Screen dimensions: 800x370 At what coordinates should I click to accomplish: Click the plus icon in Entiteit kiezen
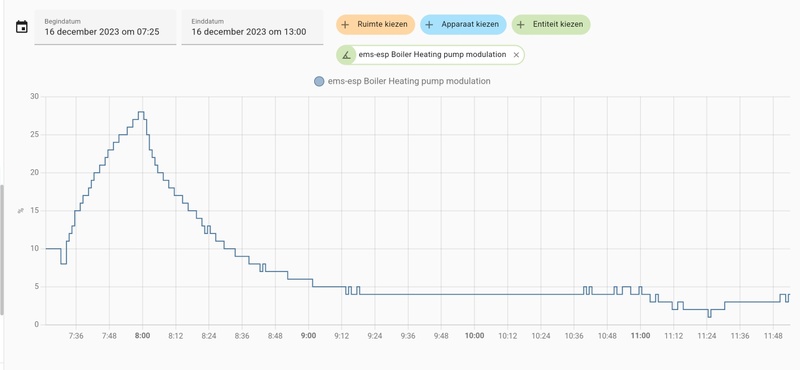coord(520,24)
